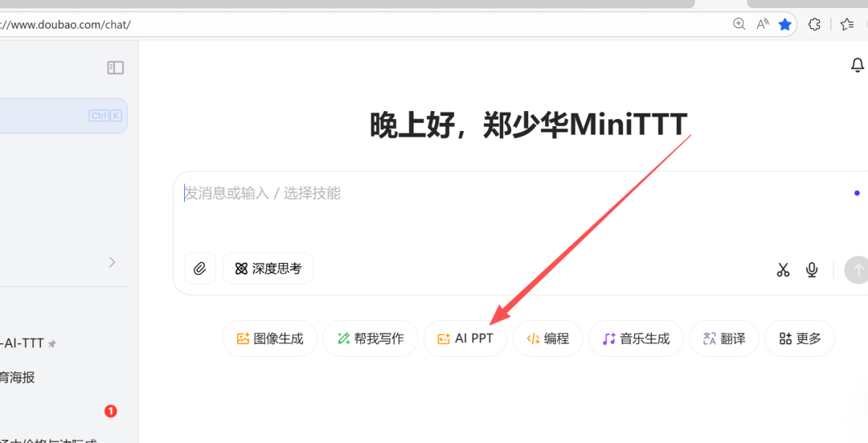
Task: Open the pinned AI-TTT conversation
Action: click(x=27, y=343)
